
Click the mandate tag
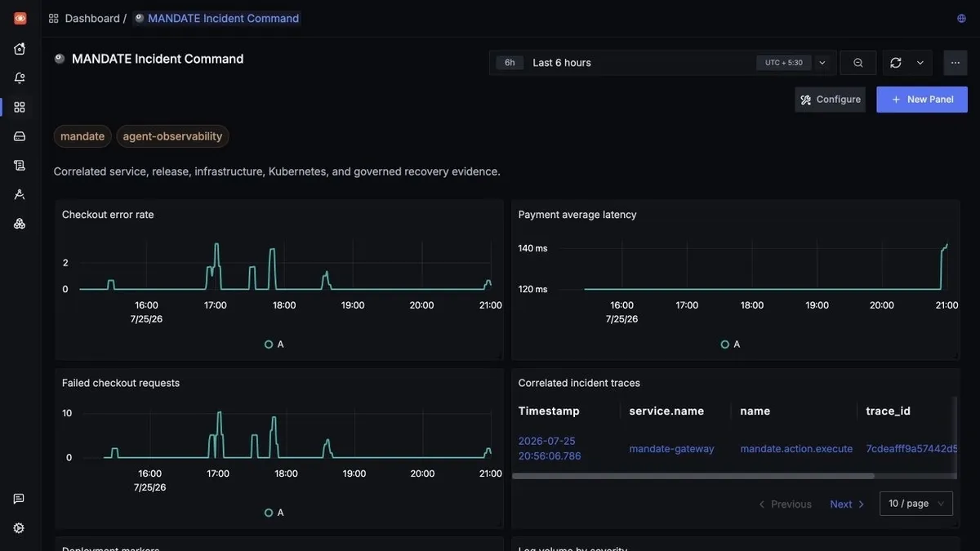82,136
